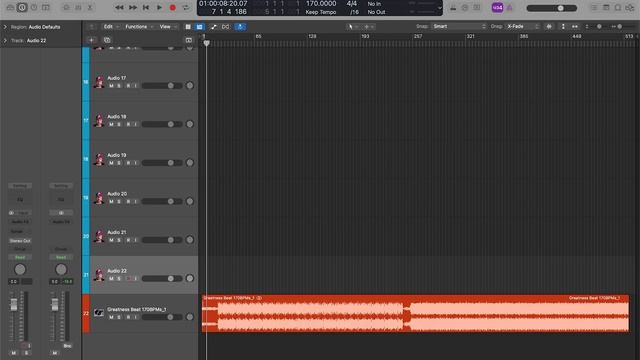Screen dimensions: 640x360
Task: Adjust the master volume slider in control bar
Action: 551,8
